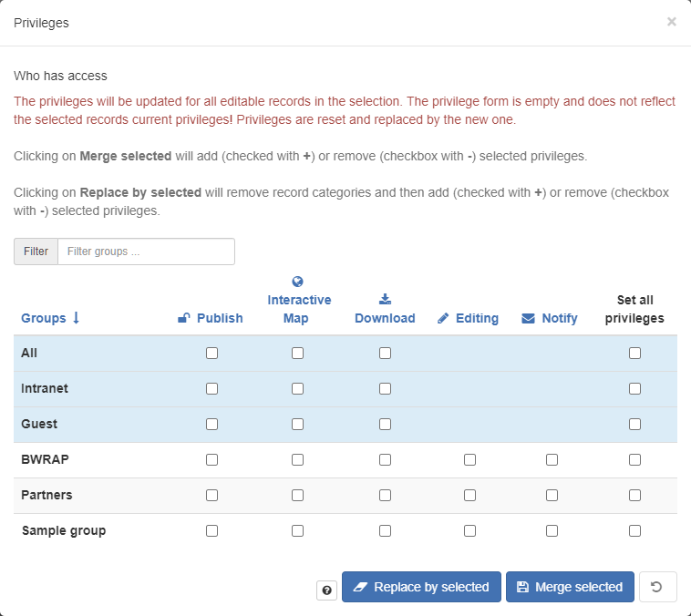This screenshot has width=691, height=616.
Task: Focus the Filter groups input field
Action: [146, 252]
